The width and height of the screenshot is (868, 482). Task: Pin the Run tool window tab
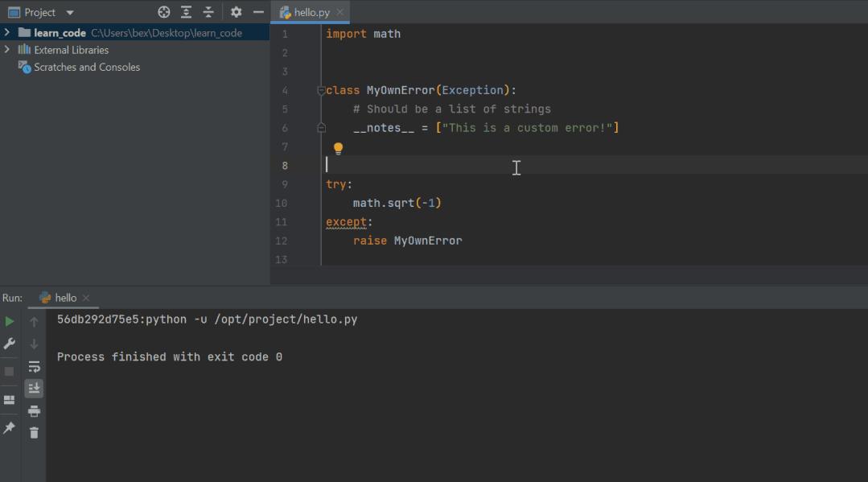(x=9, y=429)
